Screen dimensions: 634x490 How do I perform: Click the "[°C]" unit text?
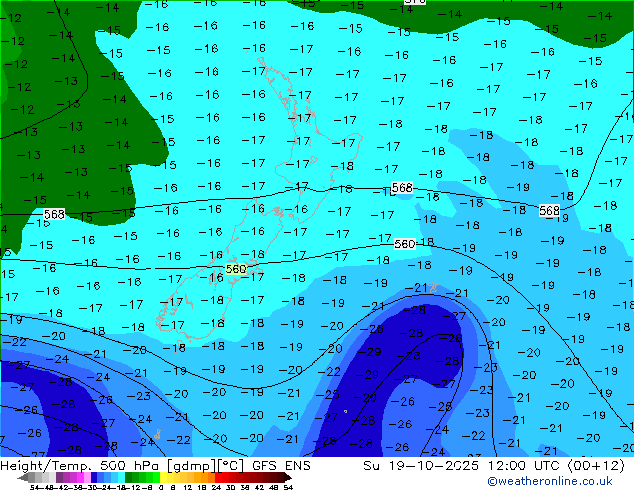(231, 466)
